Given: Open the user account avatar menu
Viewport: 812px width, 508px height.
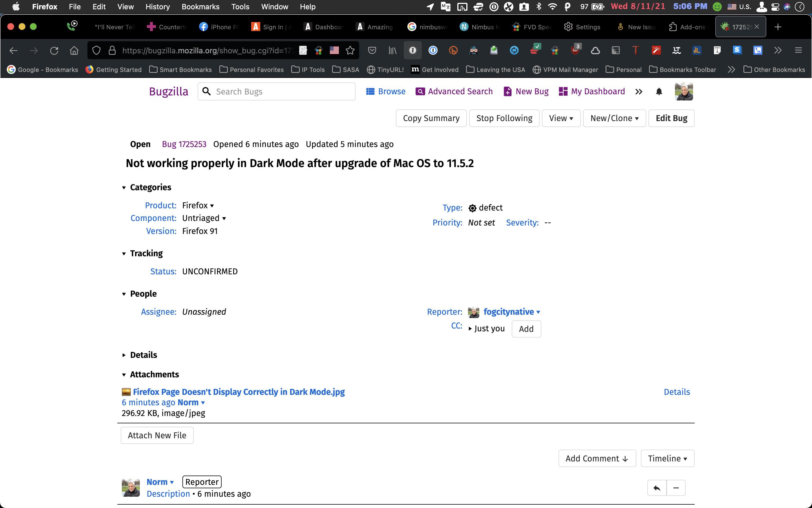Looking at the screenshot, I should 684,91.
